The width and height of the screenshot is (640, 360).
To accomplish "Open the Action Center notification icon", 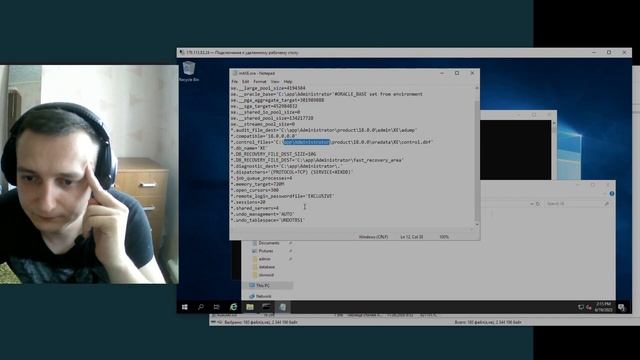I will [621, 307].
